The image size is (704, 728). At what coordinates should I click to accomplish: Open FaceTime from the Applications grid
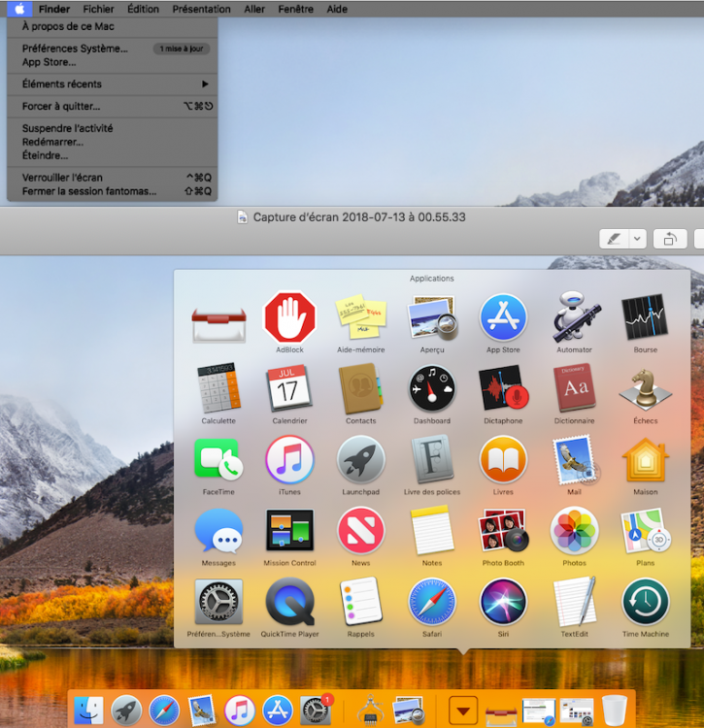click(218, 460)
